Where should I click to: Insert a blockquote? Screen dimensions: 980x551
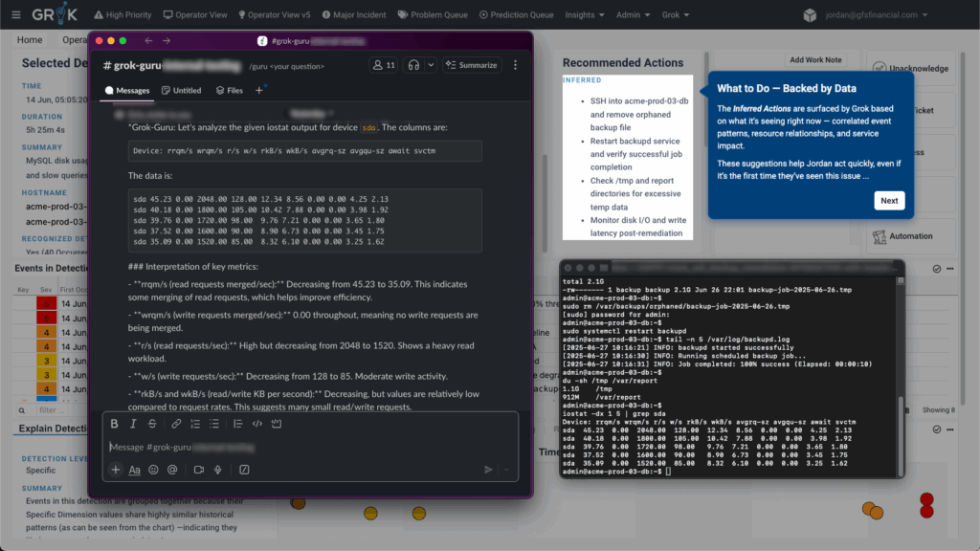[237, 424]
